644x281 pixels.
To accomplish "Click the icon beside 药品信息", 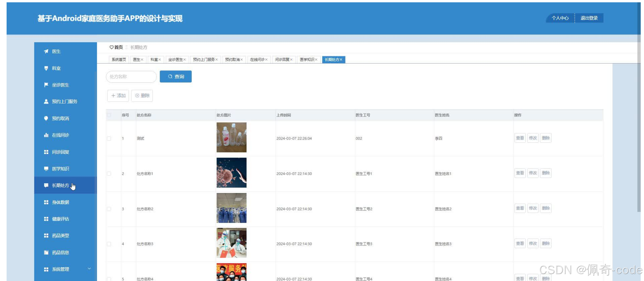I will [x=46, y=253].
